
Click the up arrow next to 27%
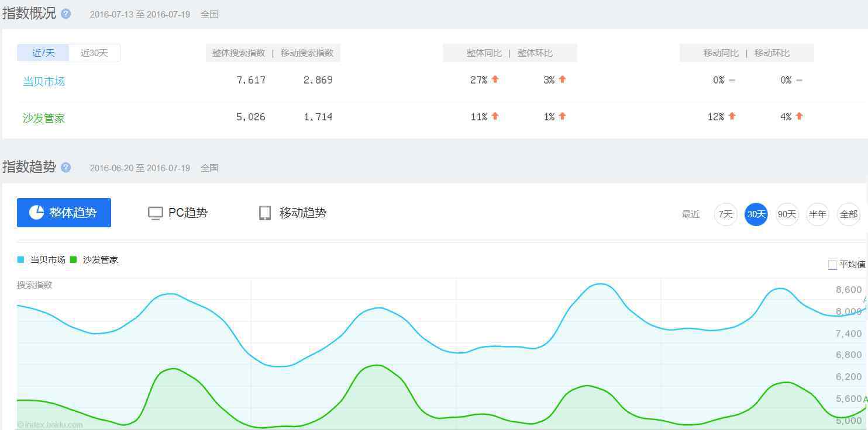pos(495,79)
